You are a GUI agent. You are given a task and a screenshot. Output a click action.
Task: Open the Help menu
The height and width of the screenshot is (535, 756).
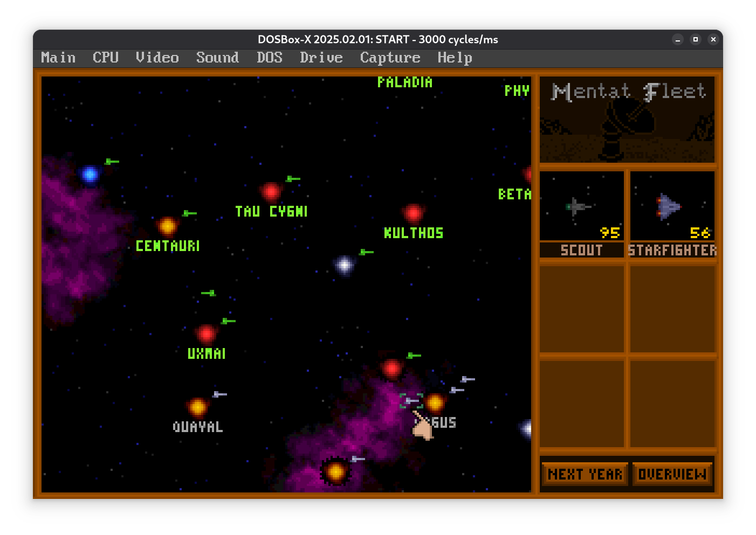(455, 58)
